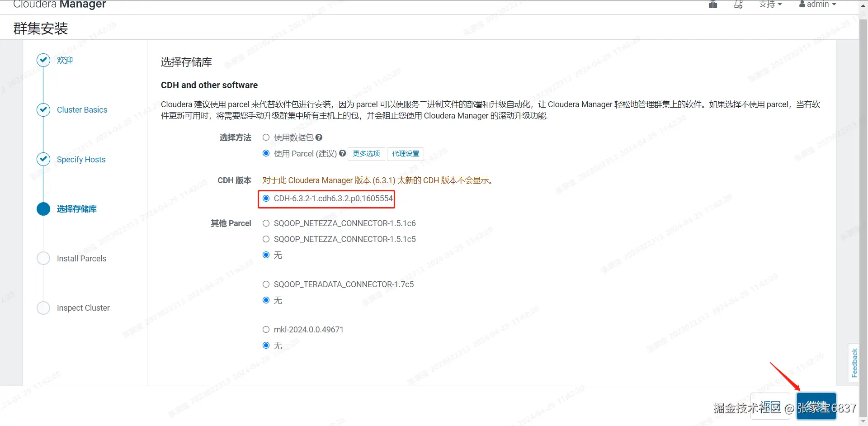Select the 使用 Parcel (建议) radio option
Image resolution: width=868 pixels, height=426 pixels.
click(x=266, y=153)
